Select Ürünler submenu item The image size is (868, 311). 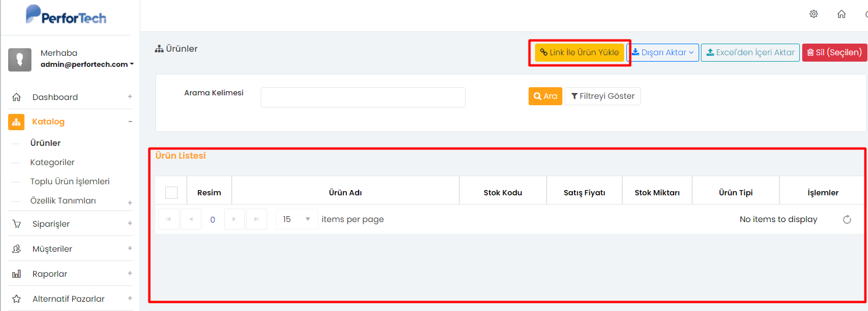[x=45, y=143]
